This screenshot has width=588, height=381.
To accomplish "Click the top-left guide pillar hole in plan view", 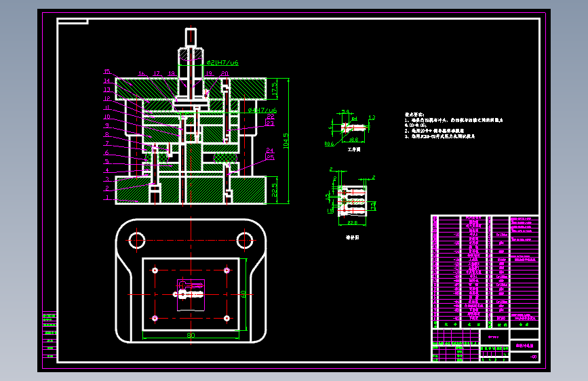I will [x=137, y=241].
